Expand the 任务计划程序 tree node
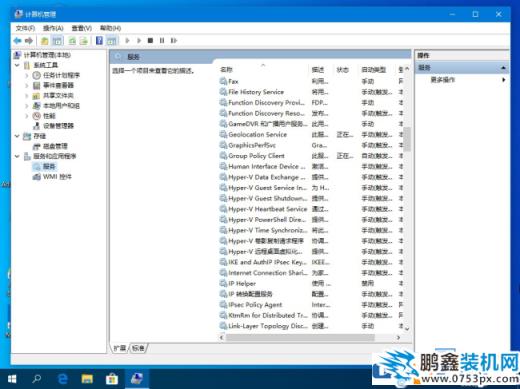 pos(27,75)
